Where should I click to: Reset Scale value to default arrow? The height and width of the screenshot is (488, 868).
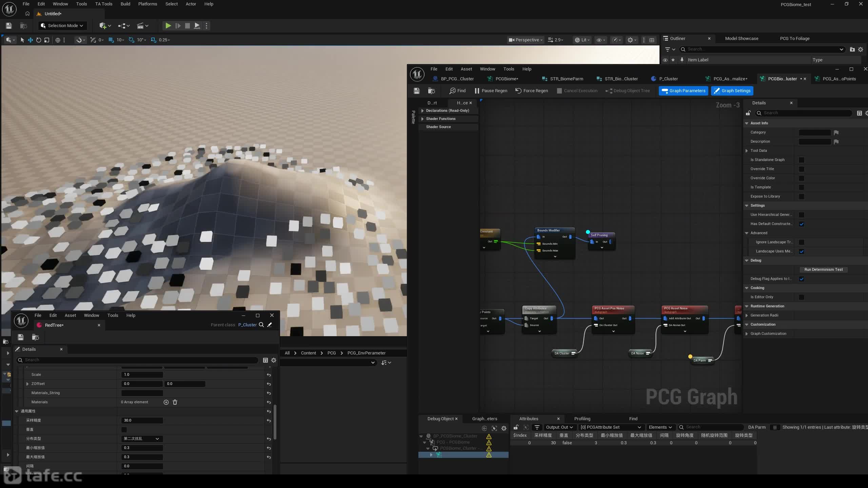pyautogui.click(x=269, y=375)
